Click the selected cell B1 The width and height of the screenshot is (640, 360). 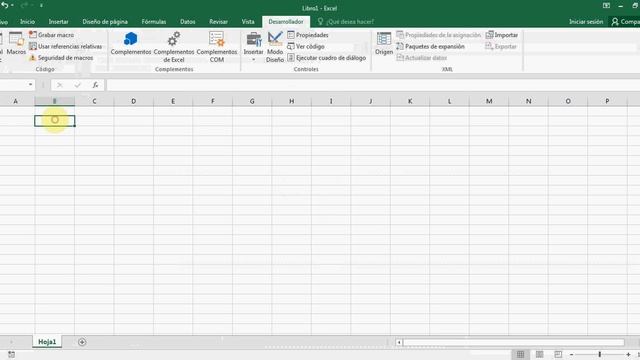tap(55, 120)
